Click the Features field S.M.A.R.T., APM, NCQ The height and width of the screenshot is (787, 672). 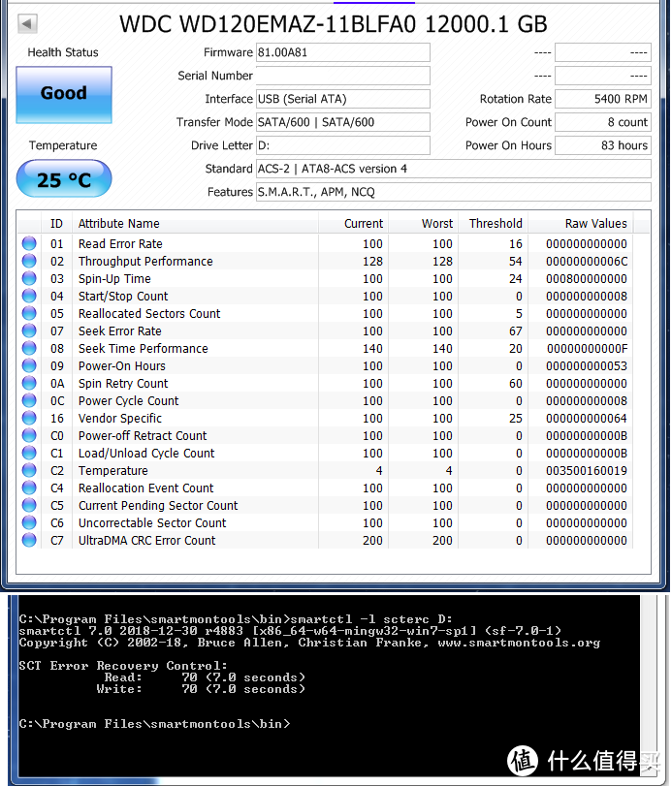coord(454,192)
